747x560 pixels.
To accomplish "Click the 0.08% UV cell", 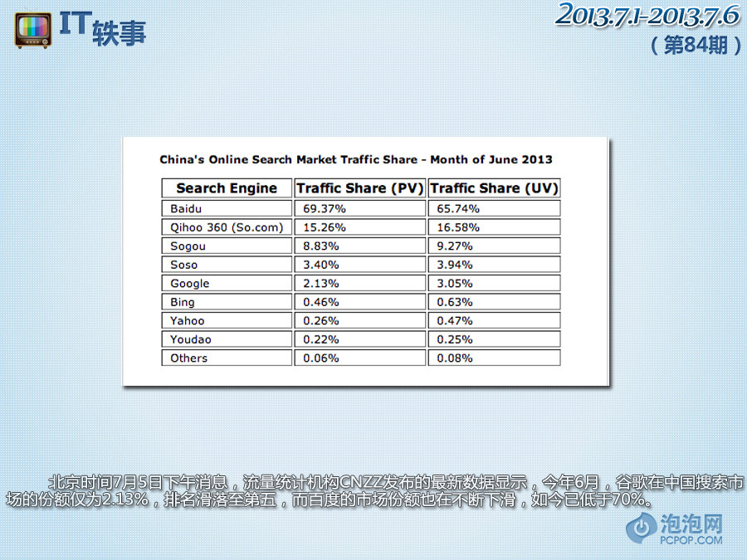I will [x=494, y=358].
